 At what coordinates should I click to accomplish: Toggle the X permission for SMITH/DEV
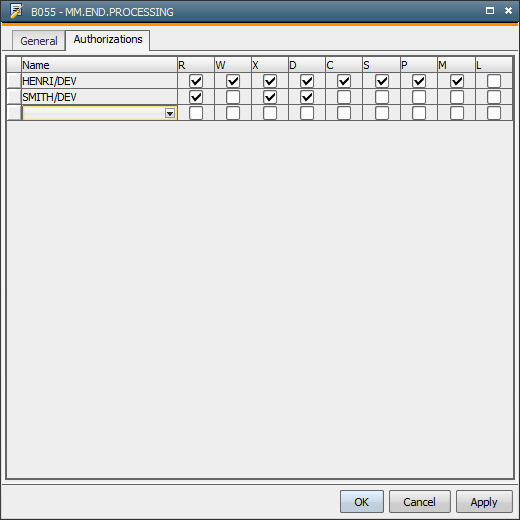[x=270, y=97]
